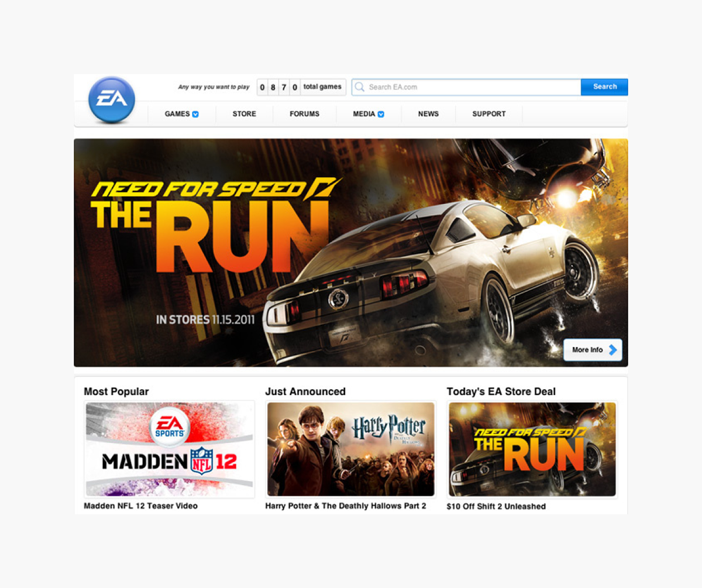This screenshot has height=588, width=702.
Task: Click the blue Search button
Action: point(604,87)
